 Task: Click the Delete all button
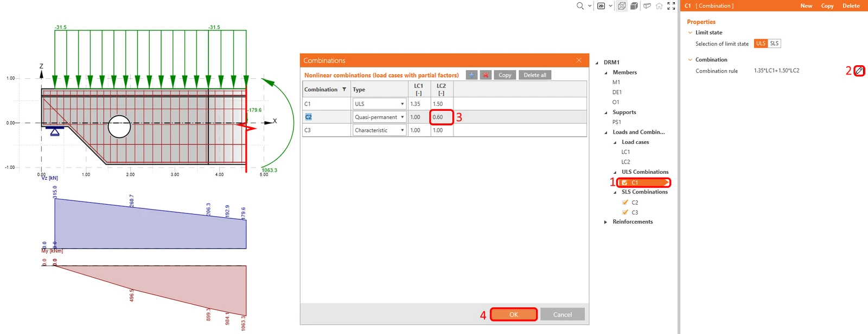535,75
